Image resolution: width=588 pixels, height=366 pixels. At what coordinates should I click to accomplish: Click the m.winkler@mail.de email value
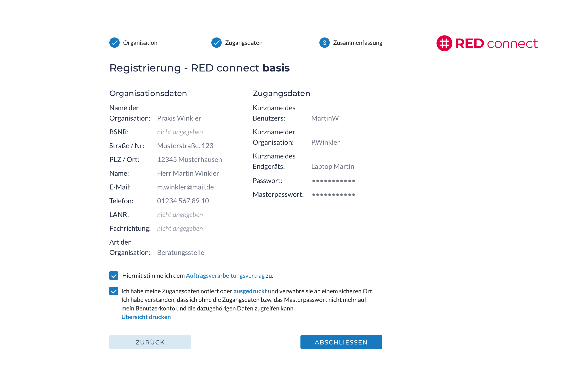[x=185, y=187]
